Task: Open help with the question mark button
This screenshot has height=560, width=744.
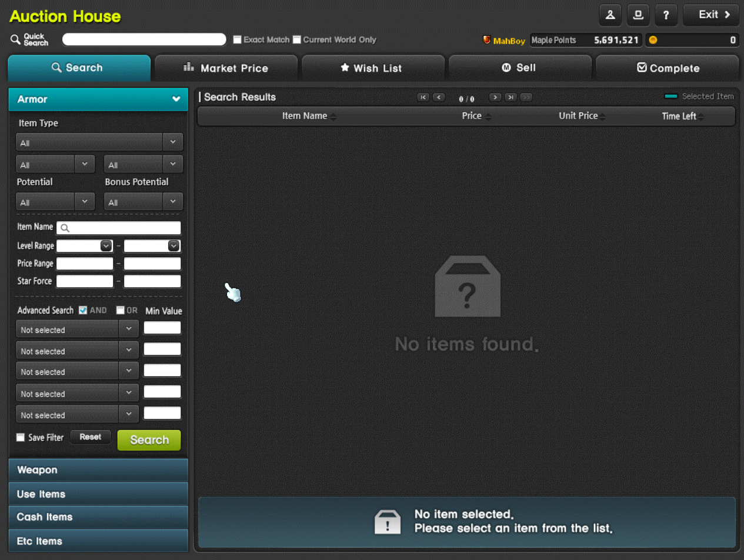Action: [x=666, y=15]
